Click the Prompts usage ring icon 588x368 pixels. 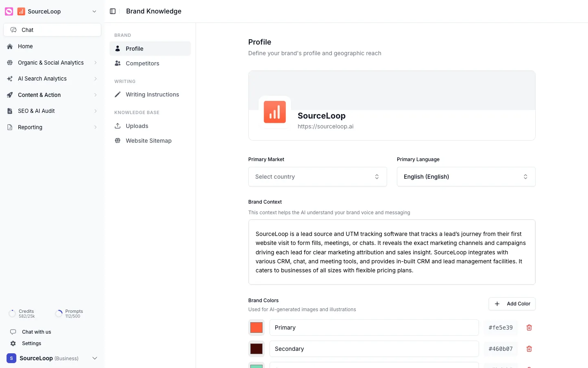[x=59, y=314]
